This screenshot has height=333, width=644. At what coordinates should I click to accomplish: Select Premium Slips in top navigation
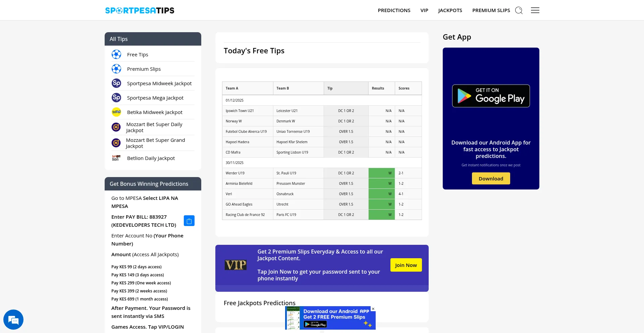pyautogui.click(x=491, y=10)
